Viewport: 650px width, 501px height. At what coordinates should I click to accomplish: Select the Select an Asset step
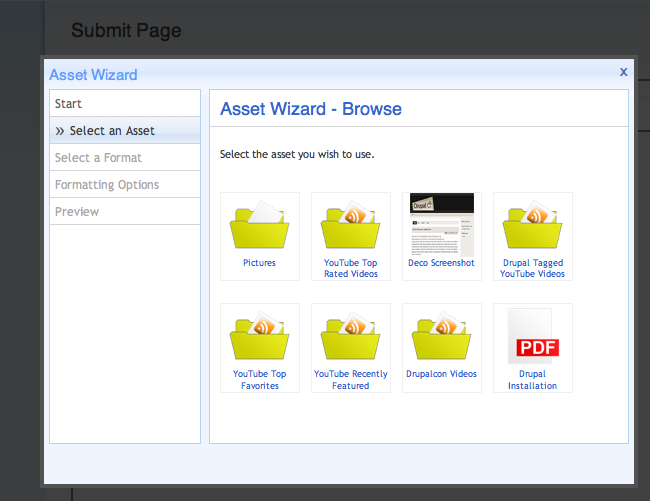pyautogui.click(x=125, y=131)
